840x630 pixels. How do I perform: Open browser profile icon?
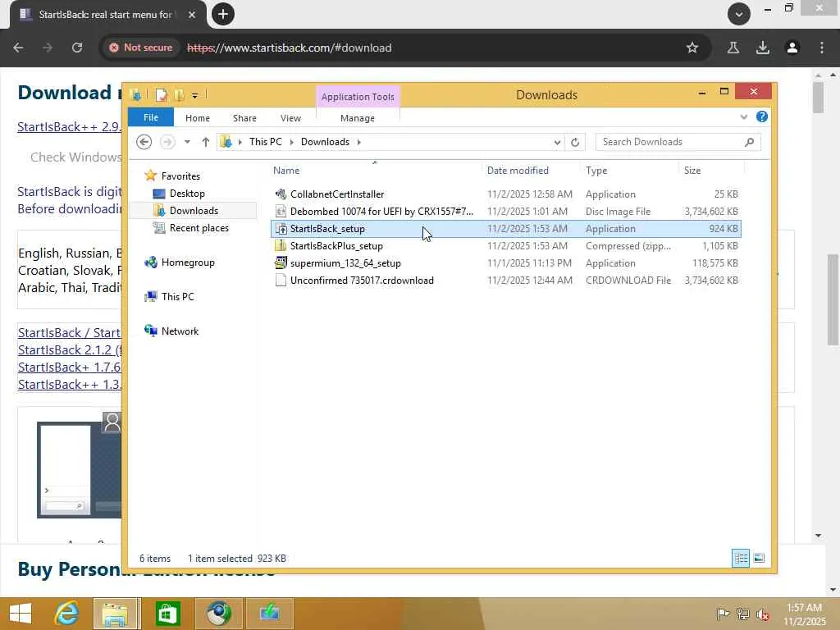pyautogui.click(x=792, y=48)
